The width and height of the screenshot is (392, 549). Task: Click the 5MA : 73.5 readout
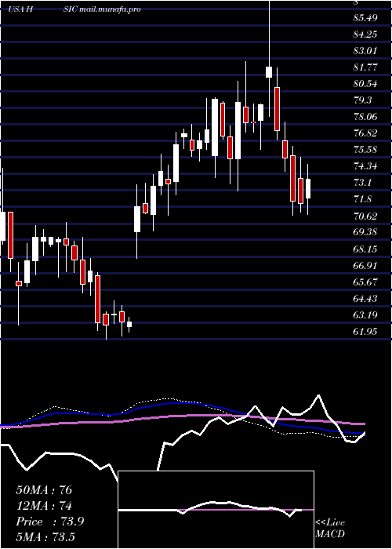tap(45, 537)
